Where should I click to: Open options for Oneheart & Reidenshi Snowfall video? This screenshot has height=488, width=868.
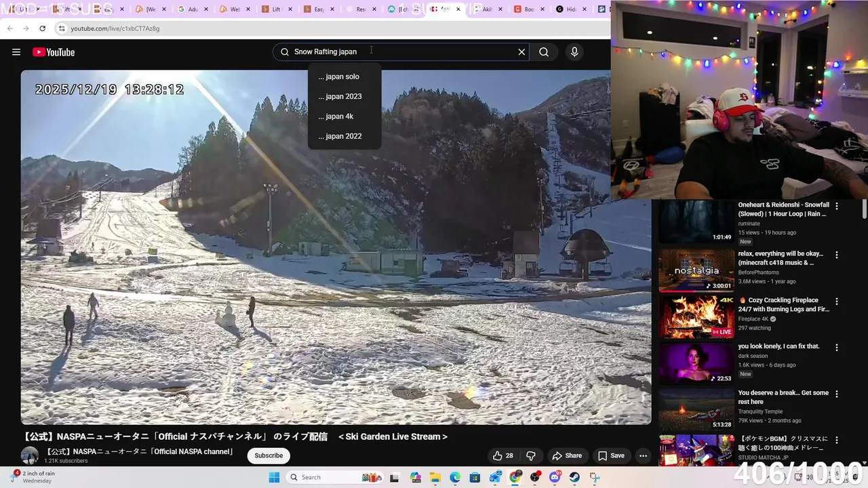tap(837, 206)
